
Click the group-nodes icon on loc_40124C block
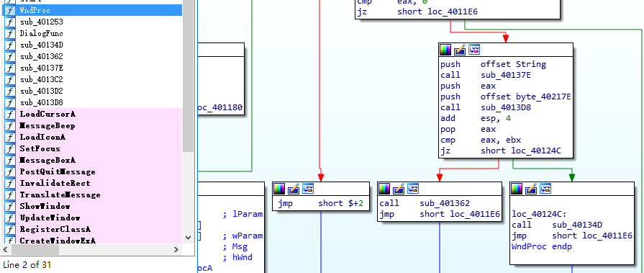click(x=546, y=189)
